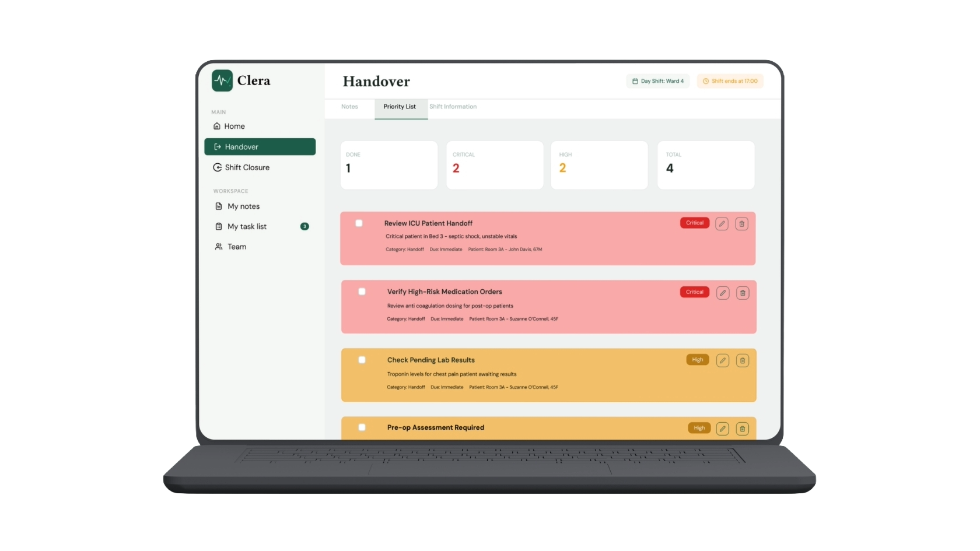The height and width of the screenshot is (551, 980).
Task: Click the title Verify High-Risk Medication Orders
Action: pyautogui.click(x=444, y=292)
